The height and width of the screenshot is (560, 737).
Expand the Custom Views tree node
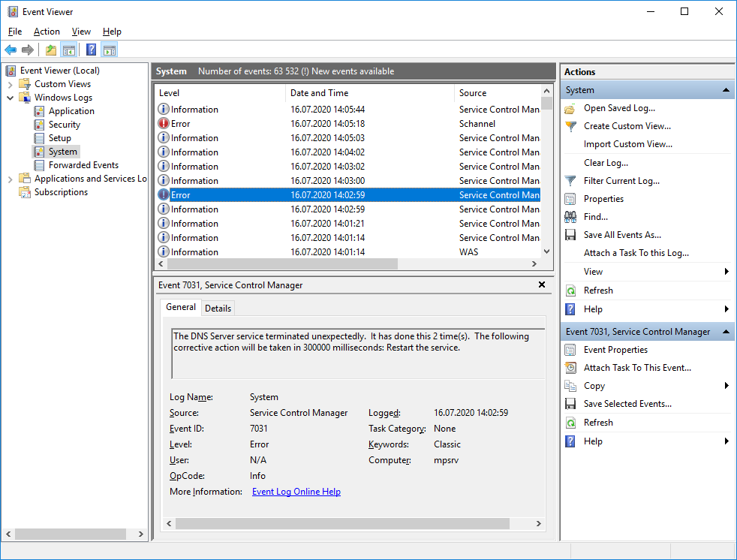pyautogui.click(x=11, y=85)
